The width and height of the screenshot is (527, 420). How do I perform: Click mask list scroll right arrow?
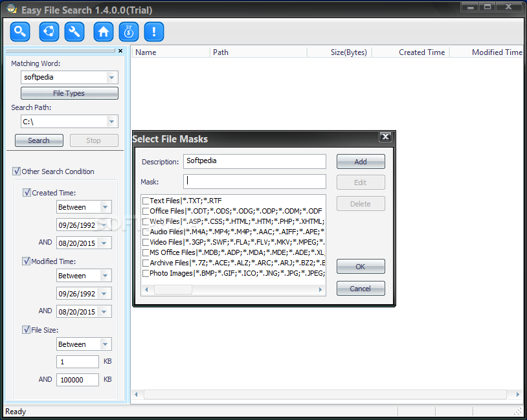tap(320, 290)
